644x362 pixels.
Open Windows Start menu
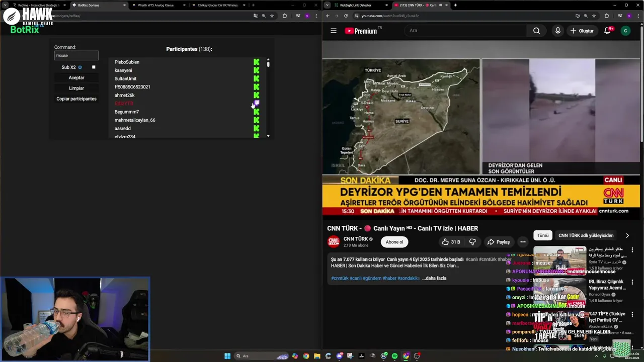pyautogui.click(x=227, y=356)
